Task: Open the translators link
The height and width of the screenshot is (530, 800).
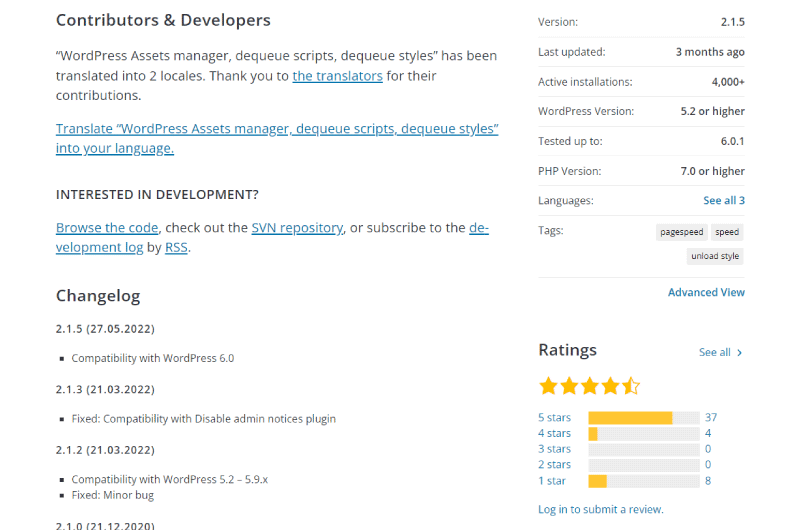Action: click(x=337, y=76)
